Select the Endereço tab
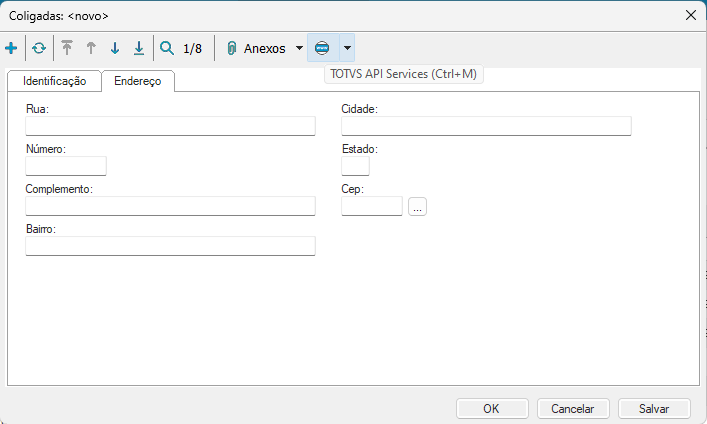 [138, 81]
